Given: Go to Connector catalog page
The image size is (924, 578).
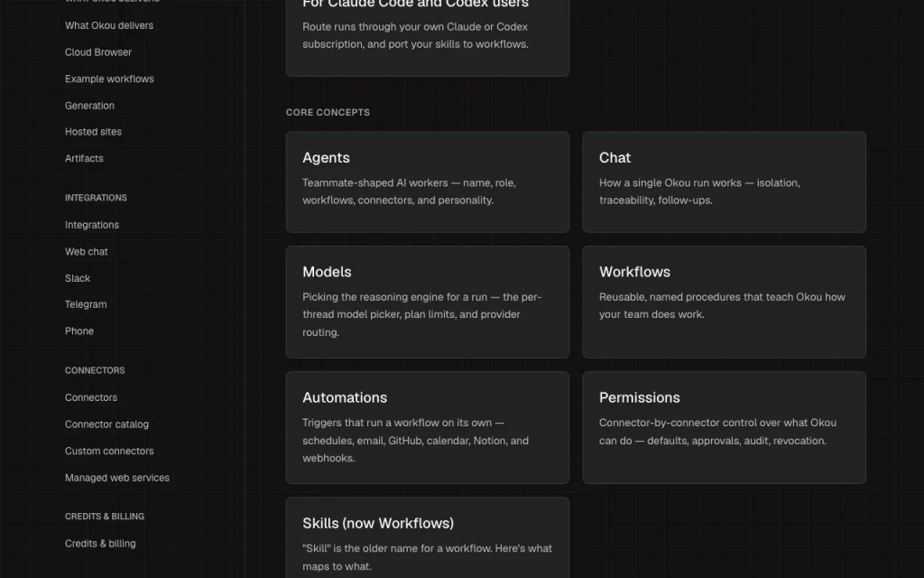Looking at the screenshot, I should 106,424.
